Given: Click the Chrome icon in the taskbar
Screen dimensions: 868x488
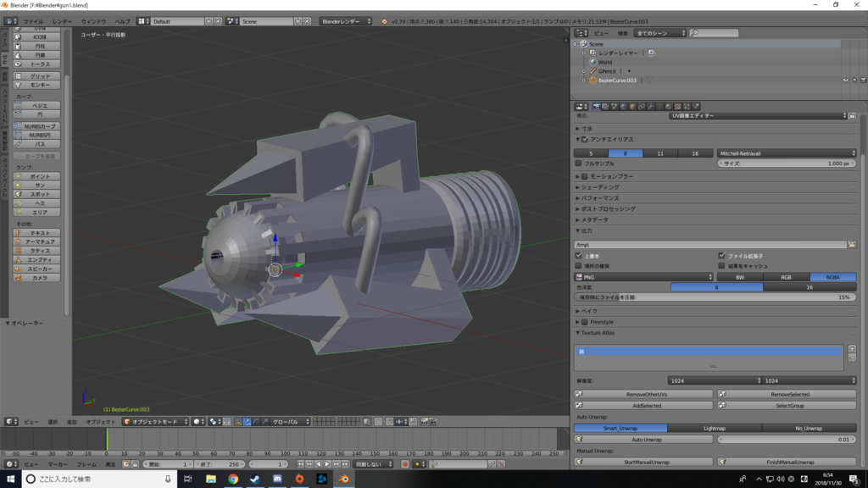Looking at the screenshot, I should point(233,479).
